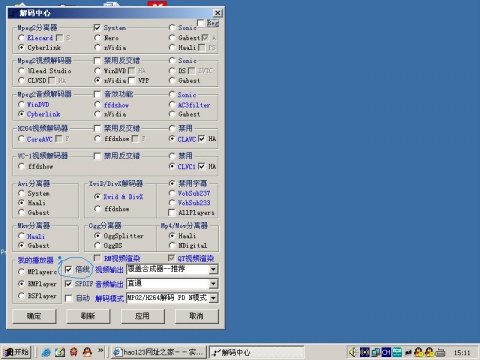Toggle the SPDIF checkbox
Screen dimensions: 480x360
68,284
